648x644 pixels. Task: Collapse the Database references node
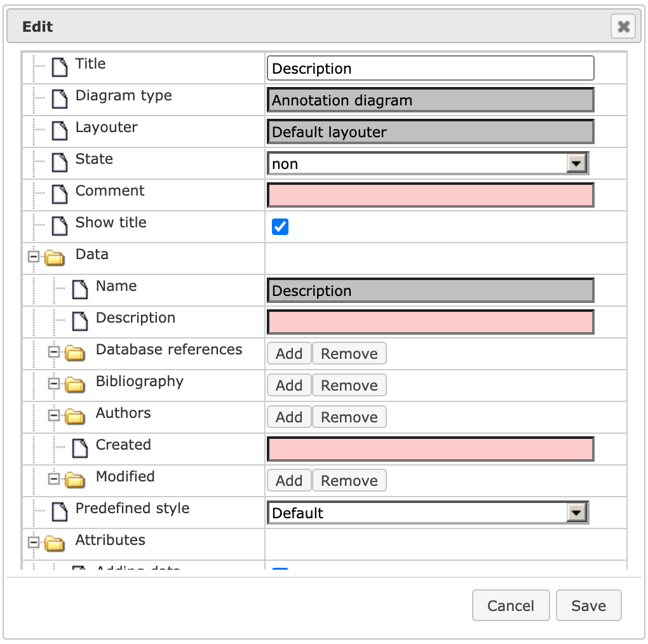[x=54, y=352]
